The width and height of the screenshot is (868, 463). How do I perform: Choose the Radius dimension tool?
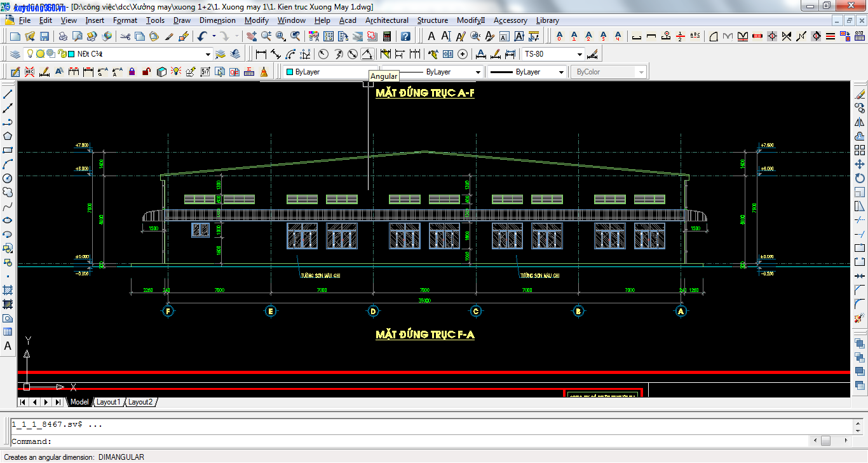point(323,54)
